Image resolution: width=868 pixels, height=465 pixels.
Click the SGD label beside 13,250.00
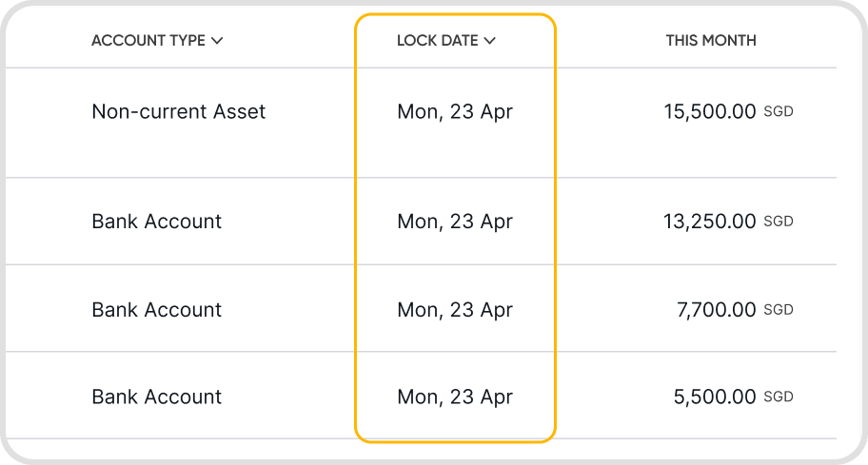779,222
